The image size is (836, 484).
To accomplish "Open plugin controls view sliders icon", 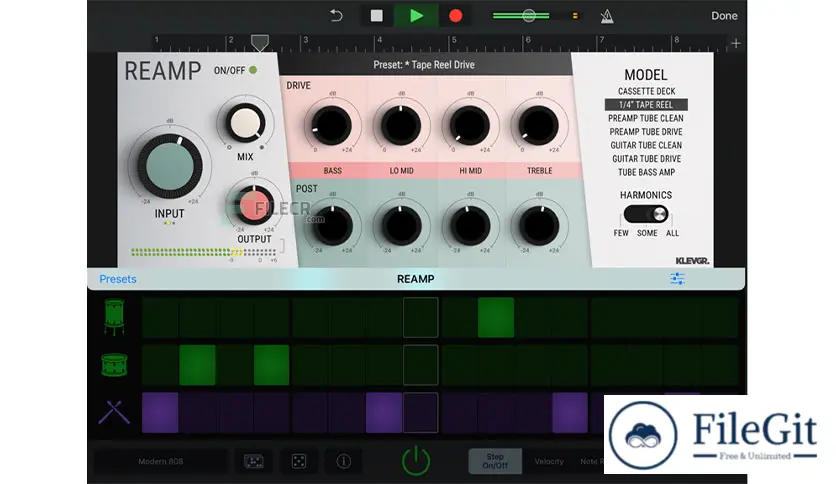I will click(x=677, y=278).
